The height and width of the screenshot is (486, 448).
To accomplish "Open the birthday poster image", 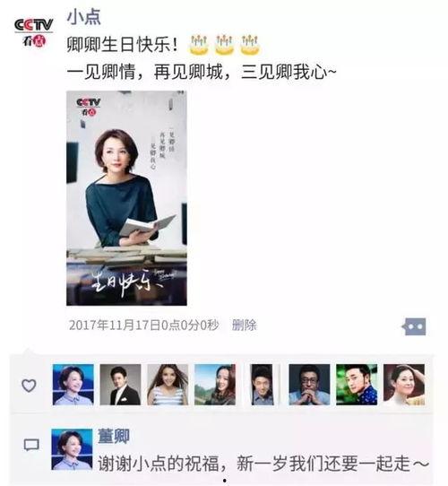I will 126,198.
